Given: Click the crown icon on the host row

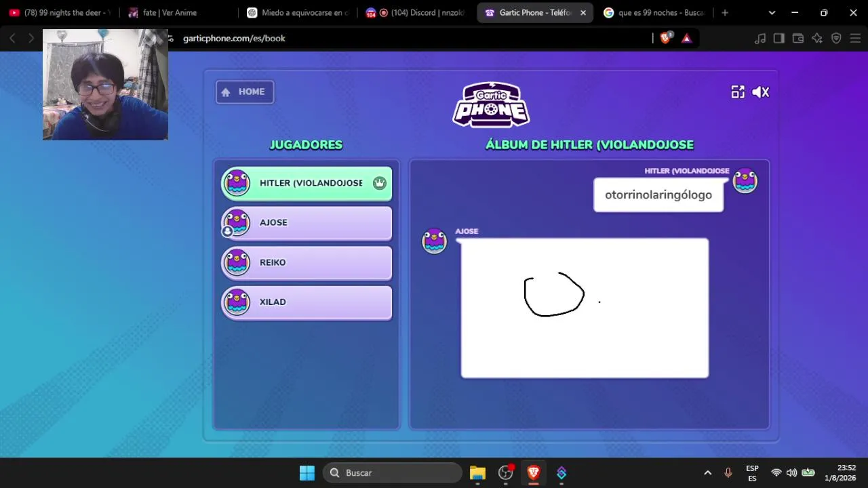Looking at the screenshot, I should pos(379,183).
